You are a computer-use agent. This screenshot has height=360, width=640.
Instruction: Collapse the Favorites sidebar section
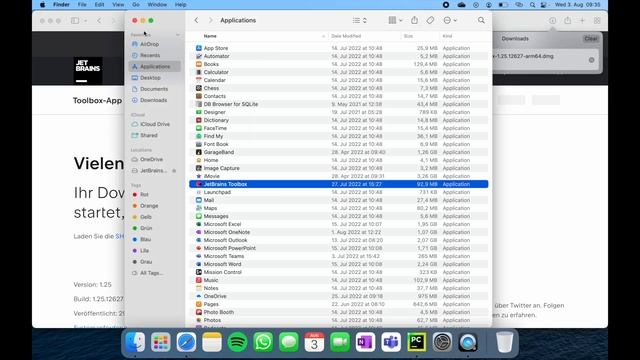178,35
